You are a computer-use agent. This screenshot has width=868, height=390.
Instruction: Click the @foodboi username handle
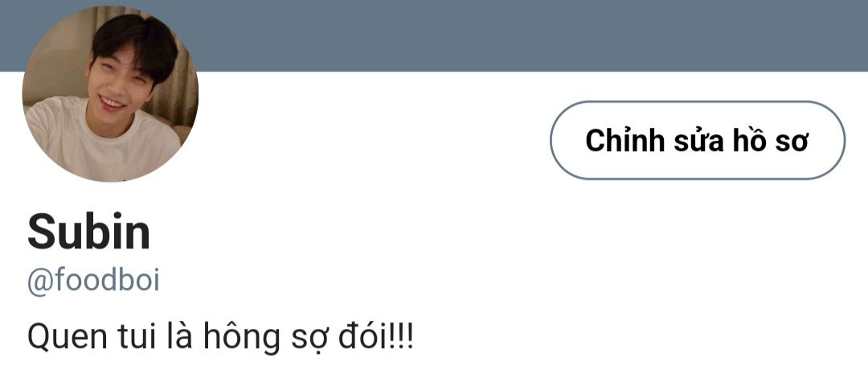[93, 281]
